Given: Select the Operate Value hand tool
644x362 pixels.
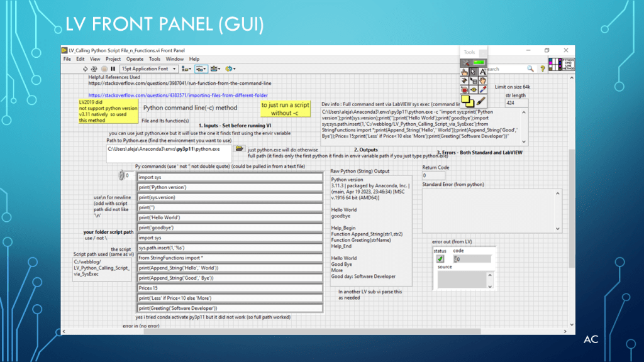Looking at the screenshot, I should (x=465, y=72).
